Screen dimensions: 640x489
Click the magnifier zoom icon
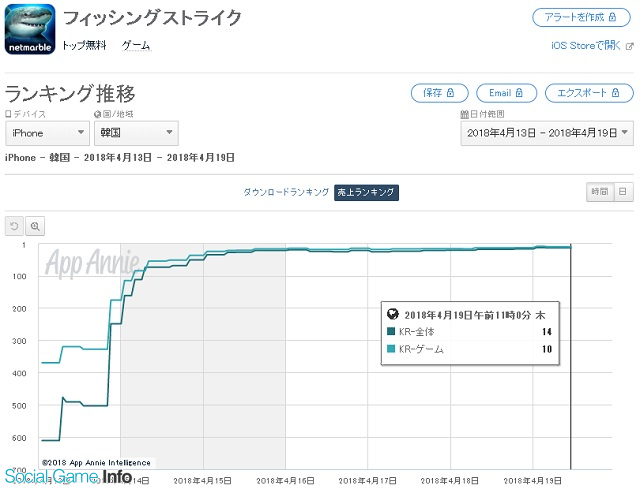pos(35,226)
